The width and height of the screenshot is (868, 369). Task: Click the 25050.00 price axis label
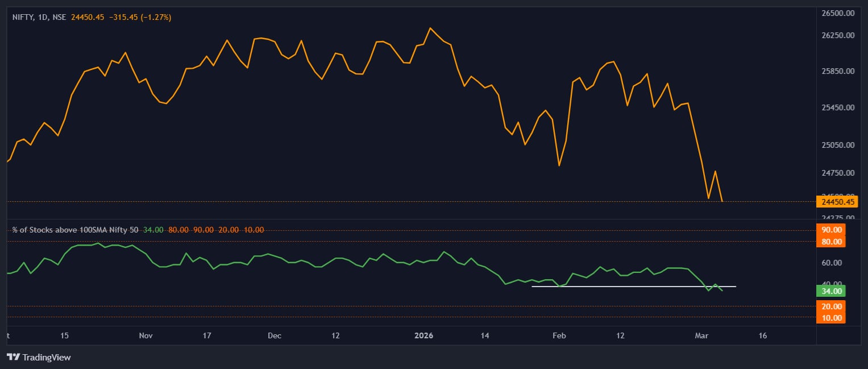click(838, 145)
